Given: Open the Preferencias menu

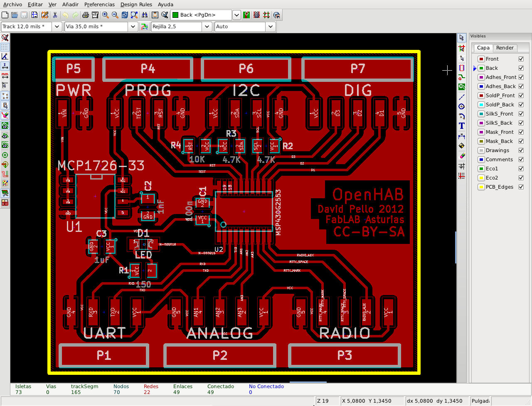Looking at the screenshot, I should click(x=99, y=5).
